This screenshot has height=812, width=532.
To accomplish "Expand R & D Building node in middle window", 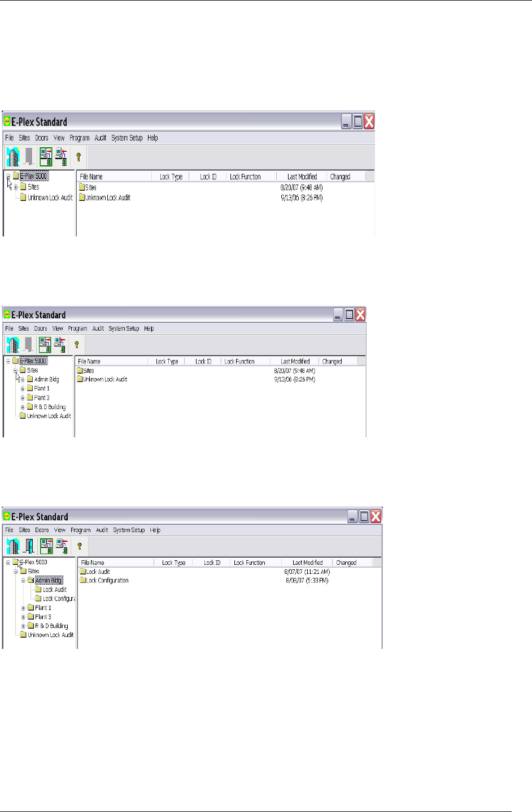I will [23, 407].
